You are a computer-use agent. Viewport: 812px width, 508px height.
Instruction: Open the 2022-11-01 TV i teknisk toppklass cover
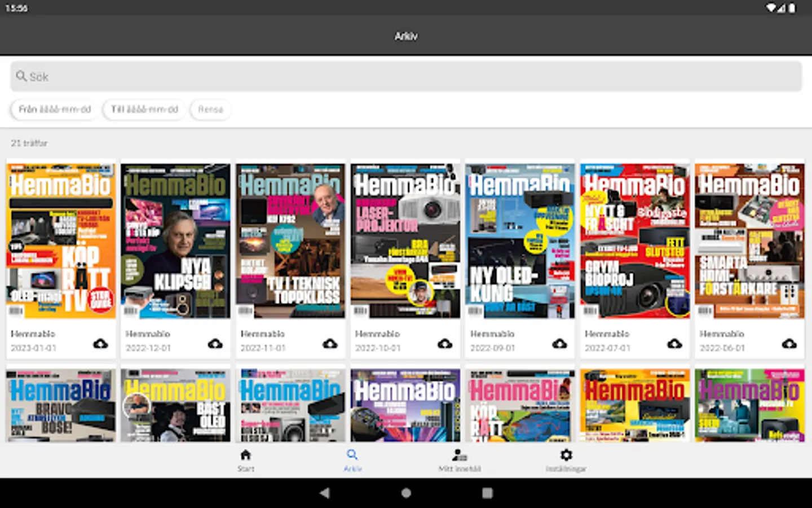[290, 241]
